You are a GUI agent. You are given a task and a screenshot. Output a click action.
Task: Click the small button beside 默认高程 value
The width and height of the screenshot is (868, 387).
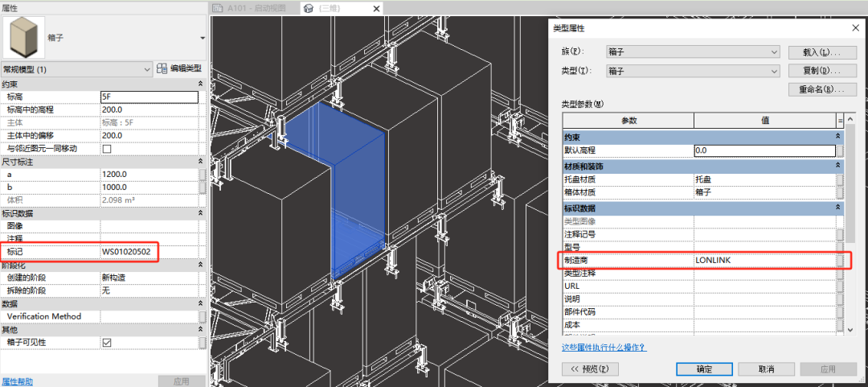click(840, 150)
